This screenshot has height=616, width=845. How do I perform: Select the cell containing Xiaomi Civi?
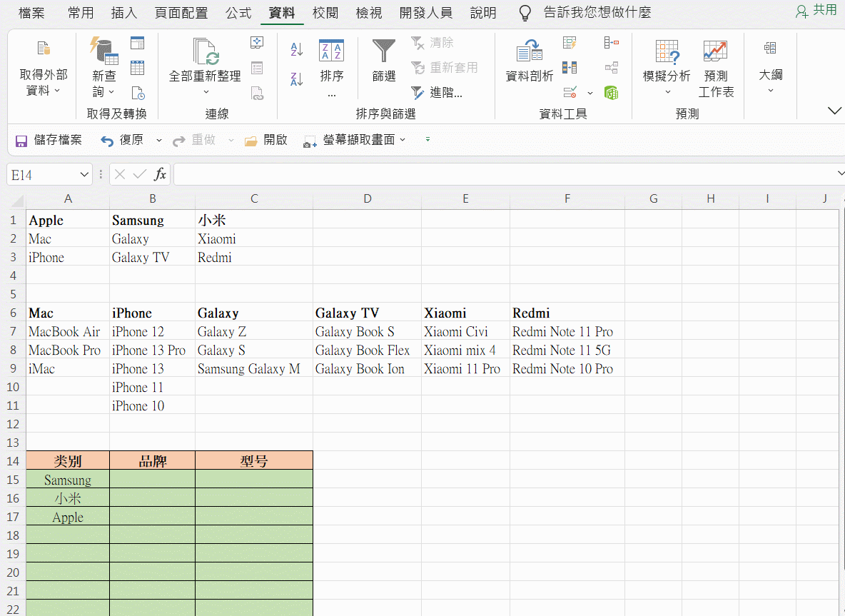[x=465, y=331]
